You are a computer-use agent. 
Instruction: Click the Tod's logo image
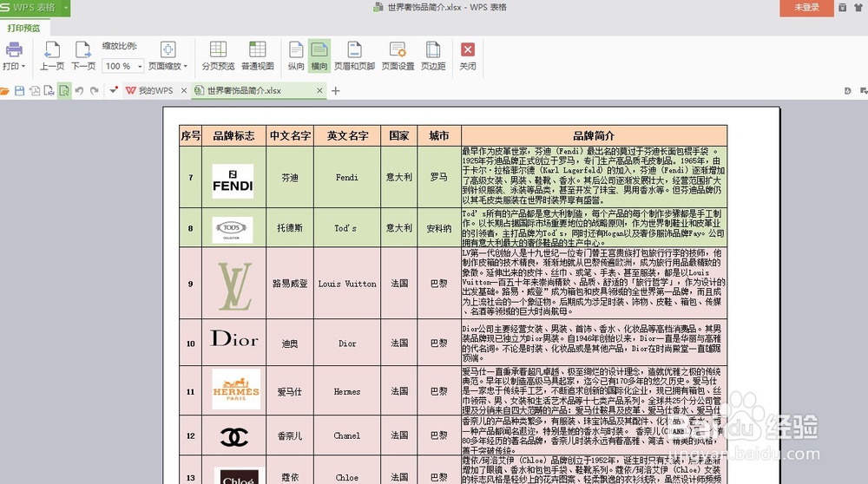[233, 230]
